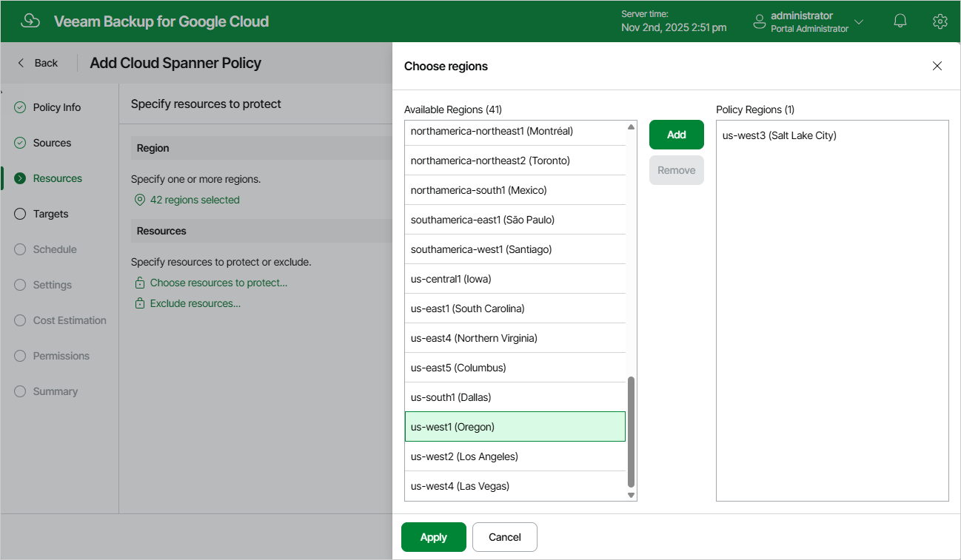The width and height of the screenshot is (961, 560).
Task: Select us-east5 (Columbus) region
Action: click(x=515, y=368)
